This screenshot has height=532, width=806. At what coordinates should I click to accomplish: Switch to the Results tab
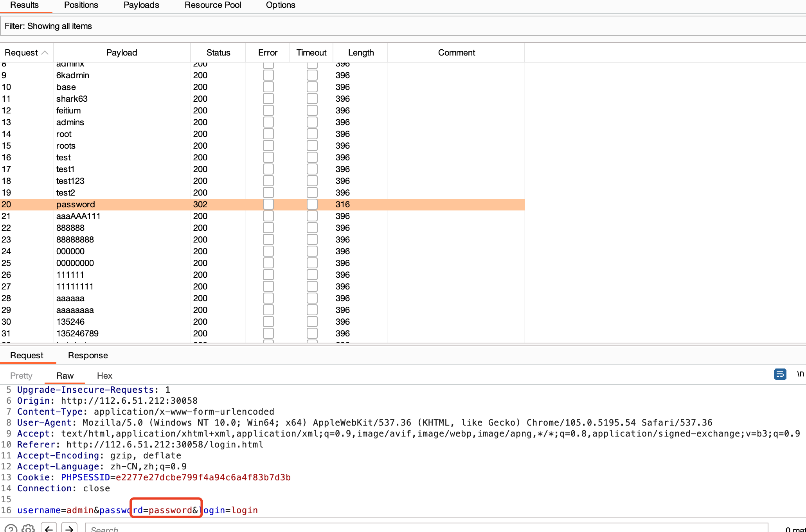pos(24,5)
